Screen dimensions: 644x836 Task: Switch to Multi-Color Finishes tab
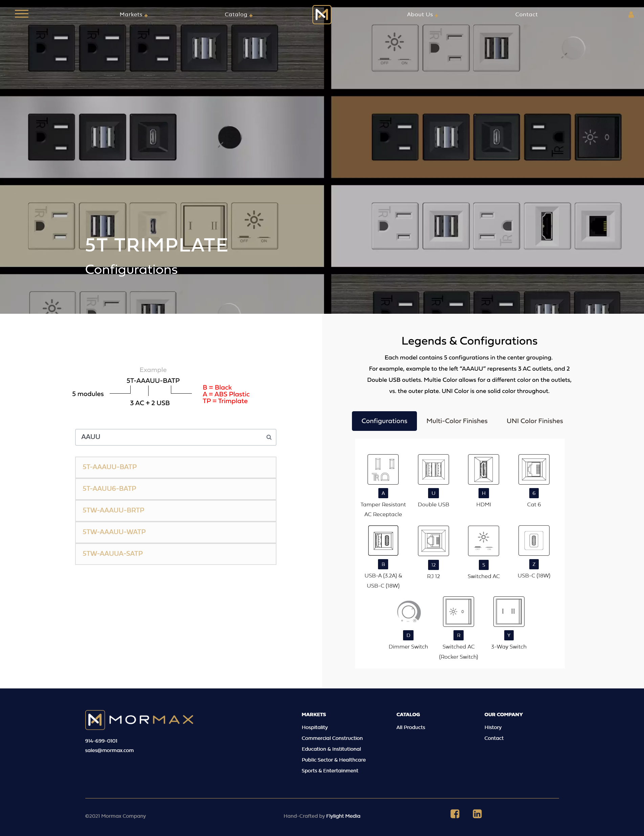pyautogui.click(x=457, y=421)
